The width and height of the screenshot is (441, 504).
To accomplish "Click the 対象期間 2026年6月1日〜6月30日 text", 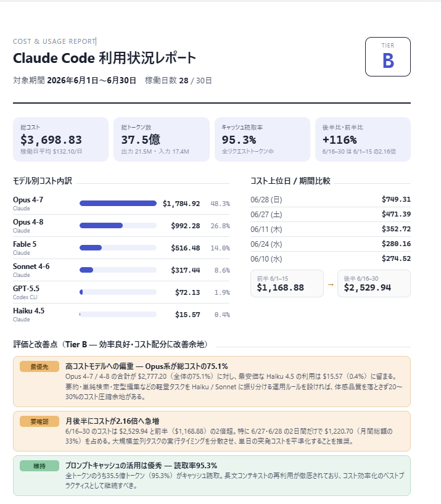I will (75, 80).
